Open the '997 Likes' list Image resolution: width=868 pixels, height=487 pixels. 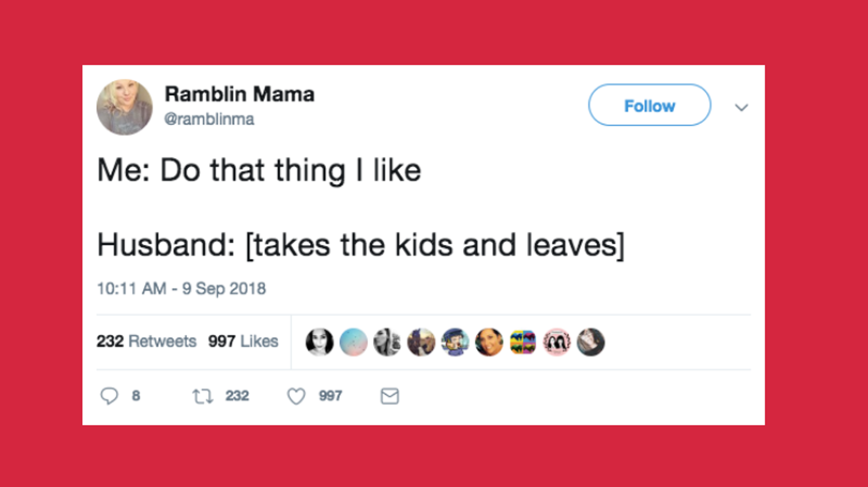(242, 342)
